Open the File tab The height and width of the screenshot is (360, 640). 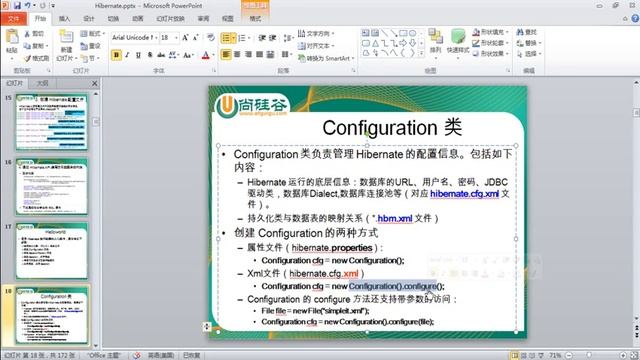(x=13, y=19)
